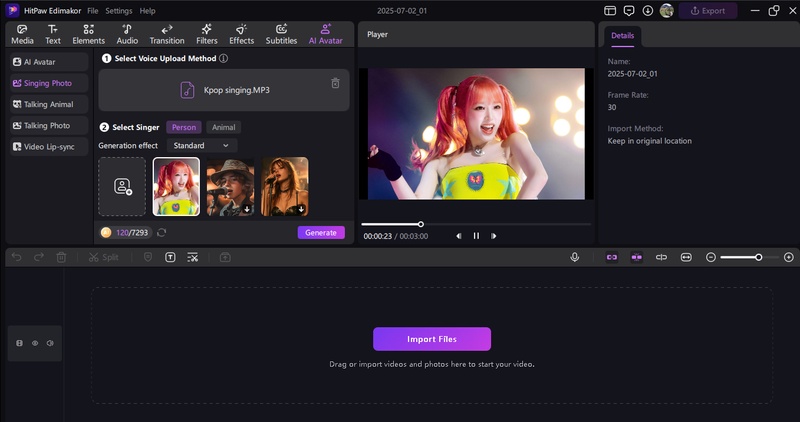Image resolution: width=800 pixels, height=422 pixels.
Task: Open the Elements tab
Action: pyautogui.click(x=88, y=34)
